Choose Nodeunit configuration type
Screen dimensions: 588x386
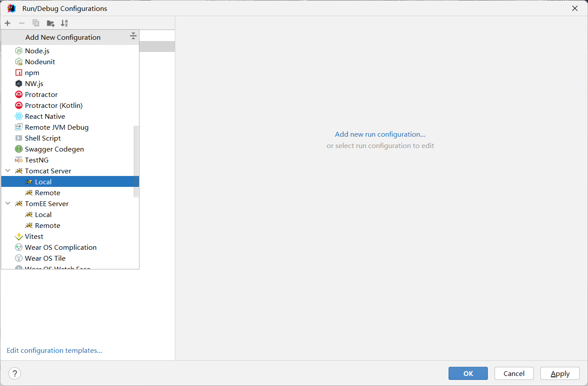pos(70,62)
